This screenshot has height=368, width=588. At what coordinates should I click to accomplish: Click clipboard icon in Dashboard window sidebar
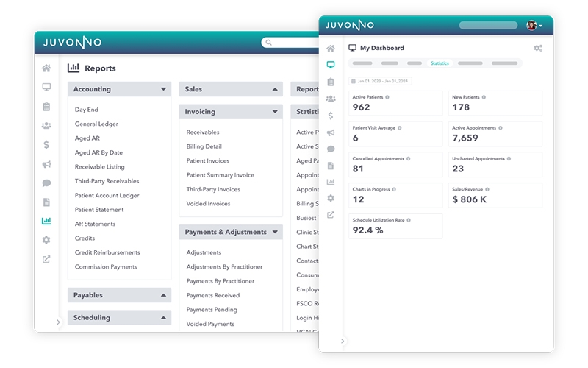pos(330,82)
